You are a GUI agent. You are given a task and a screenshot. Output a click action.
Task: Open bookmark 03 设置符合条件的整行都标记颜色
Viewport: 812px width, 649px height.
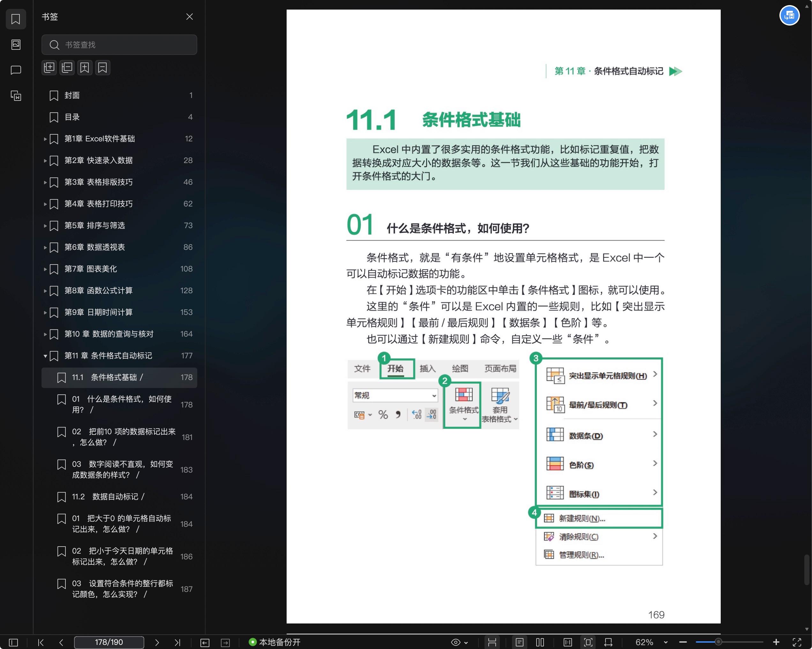[119, 589]
